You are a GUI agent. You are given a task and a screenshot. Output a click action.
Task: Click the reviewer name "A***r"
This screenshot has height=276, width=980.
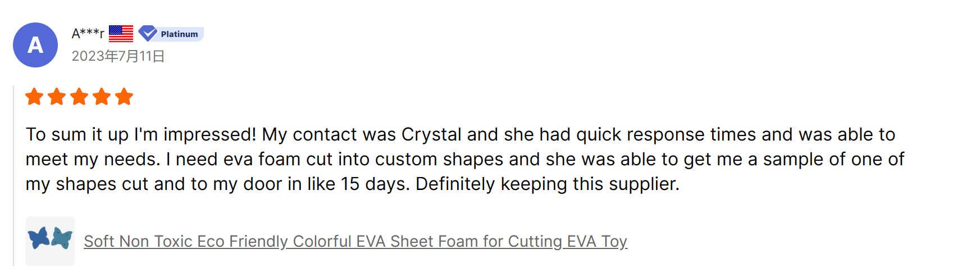[x=88, y=34]
